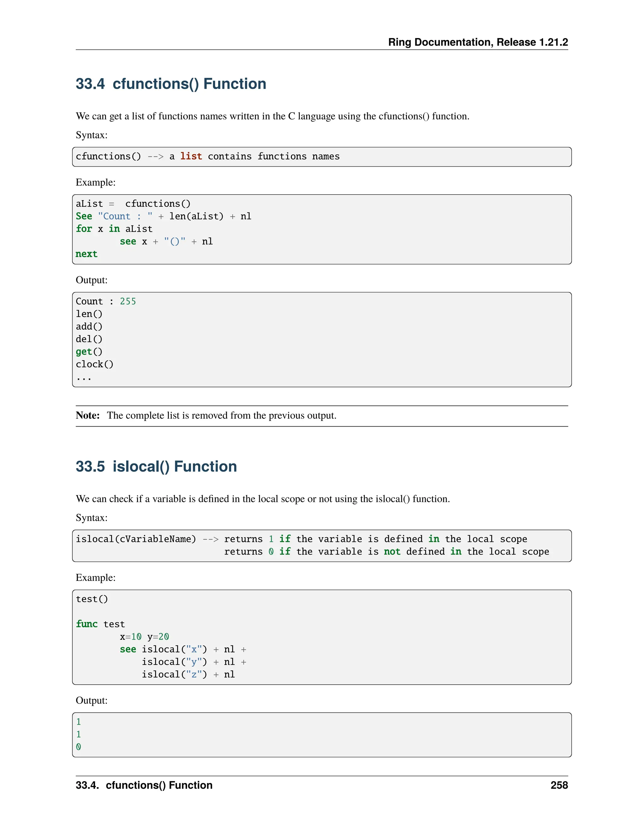
Task: Click the 33.5 islocal() Function heading
Action: tap(156, 466)
